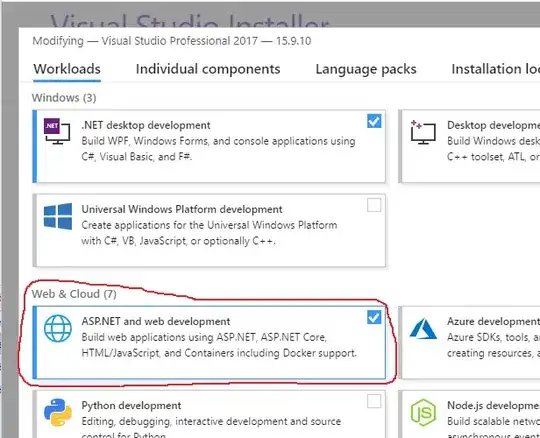The image size is (540, 438).
Task: Check the Python development checkbox
Action: coord(374,401)
